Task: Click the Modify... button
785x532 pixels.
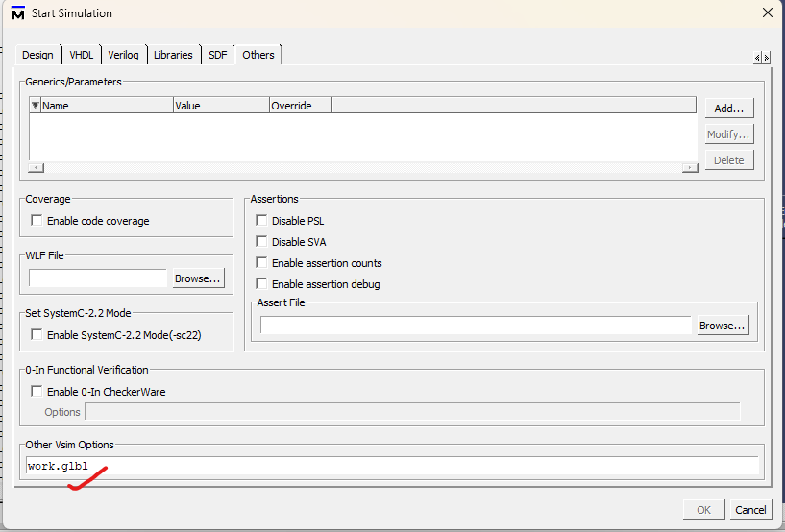Action: coord(729,134)
